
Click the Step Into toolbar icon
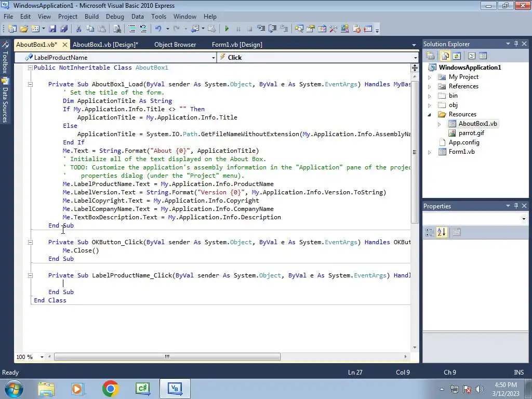(x=261, y=29)
